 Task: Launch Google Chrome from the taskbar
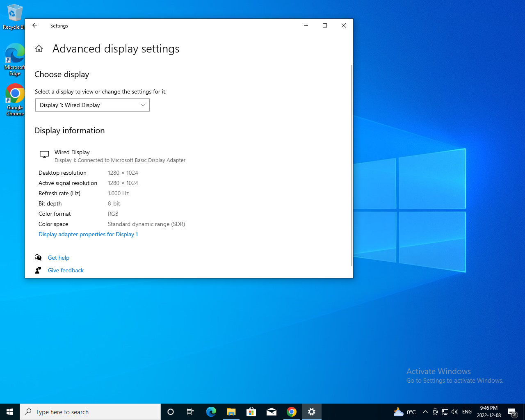(x=292, y=412)
